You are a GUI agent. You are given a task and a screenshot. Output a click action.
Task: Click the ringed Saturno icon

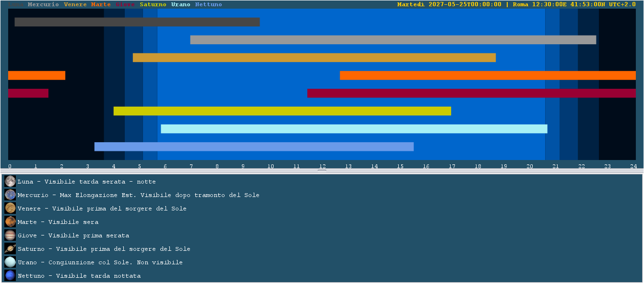(10, 248)
